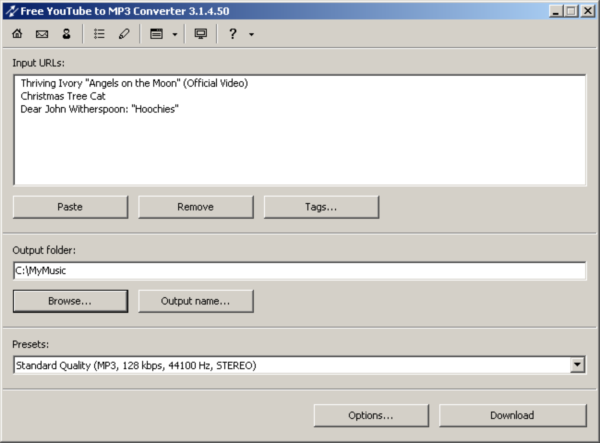Click the application icon in the title bar
The image size is (600, 443).
pos(12,11)
